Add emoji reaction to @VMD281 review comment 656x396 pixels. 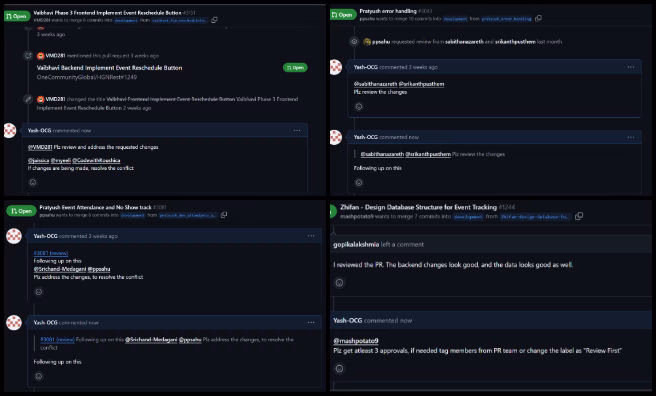click(33, 182)
